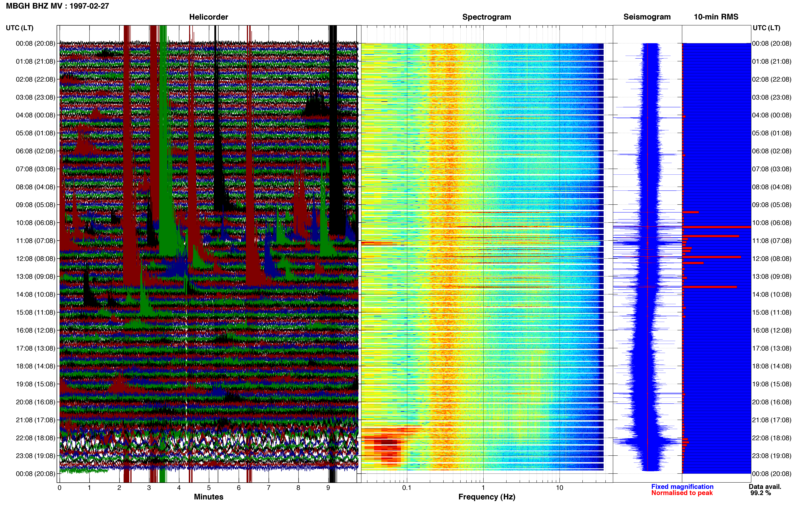Click the 'UTC (LT)' label on the left axis

coord(19,28)
